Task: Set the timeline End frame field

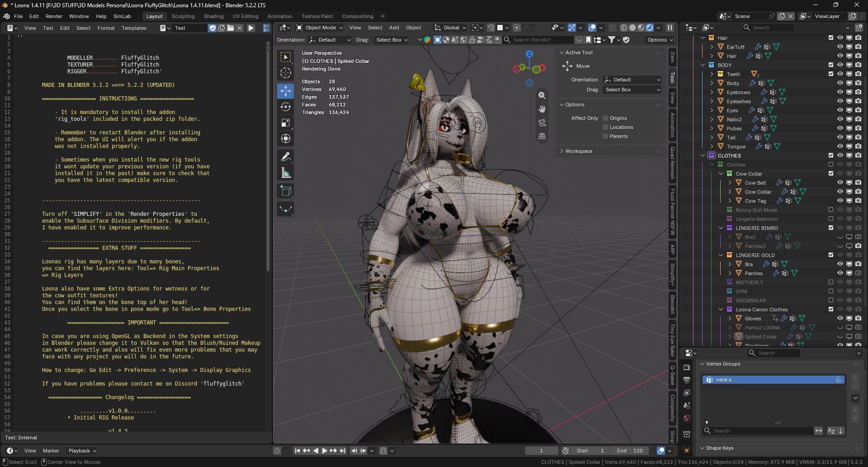Action: (630, 451)
